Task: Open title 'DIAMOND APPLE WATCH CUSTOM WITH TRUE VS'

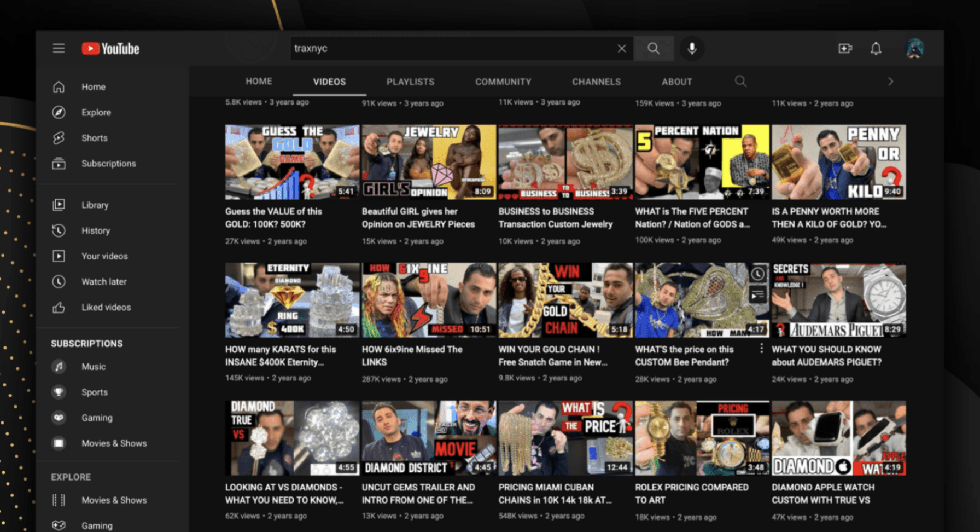Action: [x=823, y=494]
